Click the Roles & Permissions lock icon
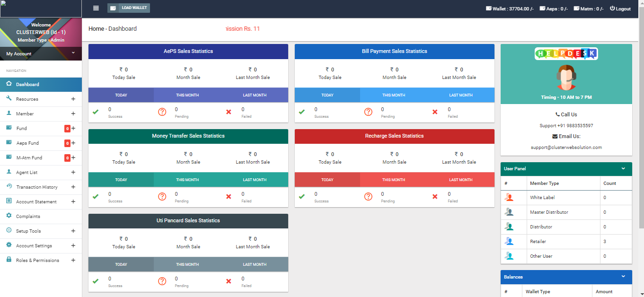Image resolution: width=644 pixels, height=297 pixels. tap(9, 260)
